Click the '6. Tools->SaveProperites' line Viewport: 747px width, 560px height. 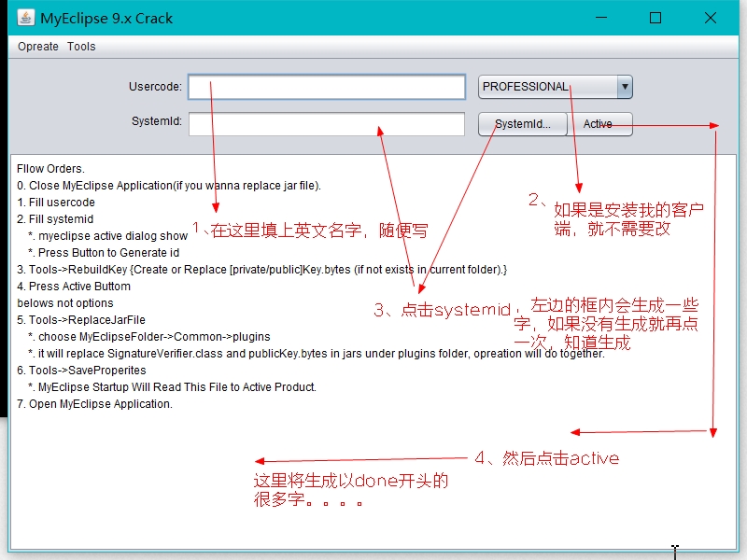[81, 371]
